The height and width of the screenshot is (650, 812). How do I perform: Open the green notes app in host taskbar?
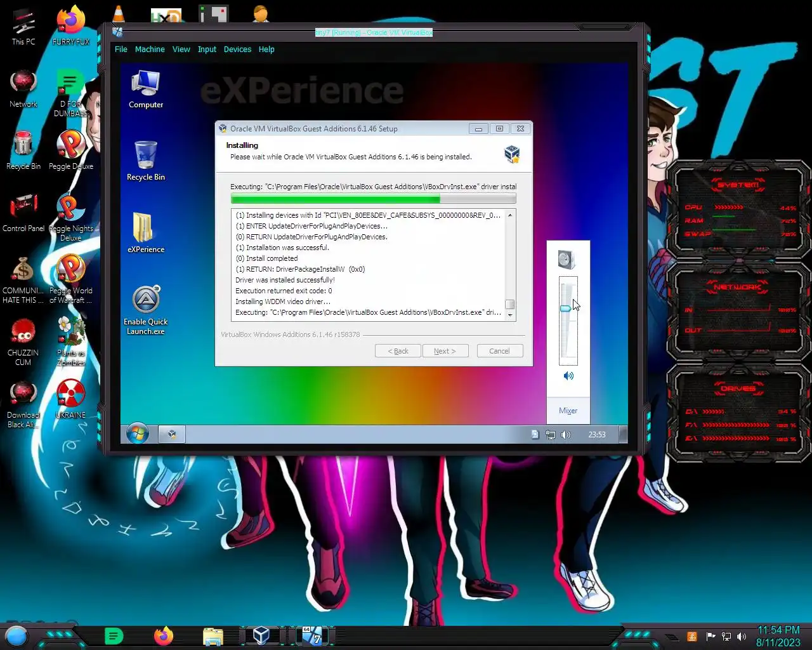[x=114, y=635]
